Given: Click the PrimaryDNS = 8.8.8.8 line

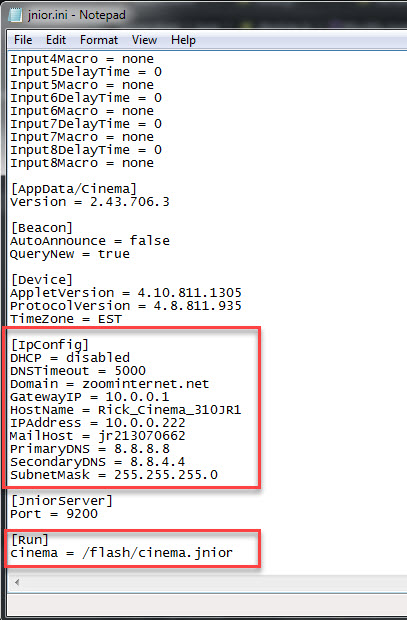Looking at the screenshot, I should pyautogui.click(x=90, y=449).
